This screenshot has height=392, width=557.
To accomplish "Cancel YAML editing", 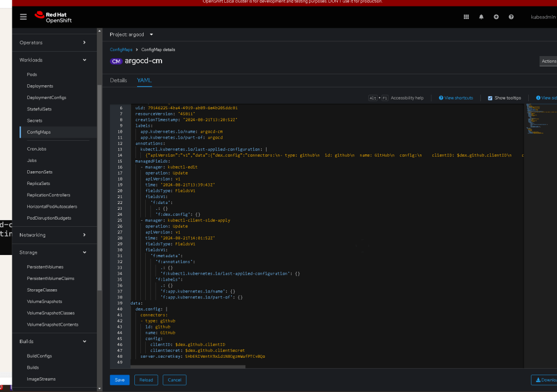I will click(x=175, y=380).
